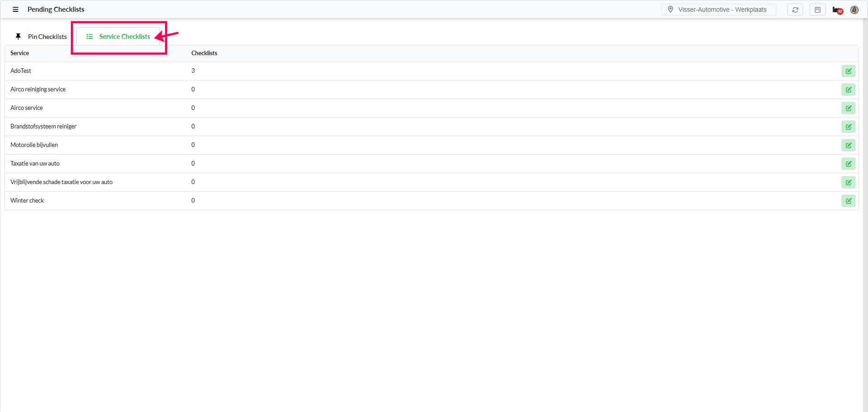Screen dimensions: 868x412
Task: Edit checklists for Motorolie bijvullen
Action: (x=848, y=145)
